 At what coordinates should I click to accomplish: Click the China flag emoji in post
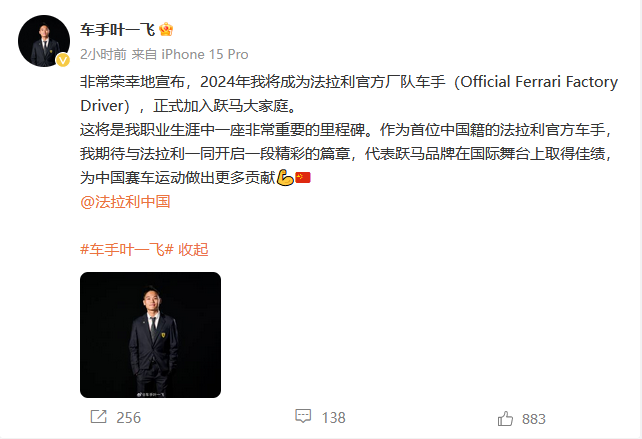pos(303,178)
